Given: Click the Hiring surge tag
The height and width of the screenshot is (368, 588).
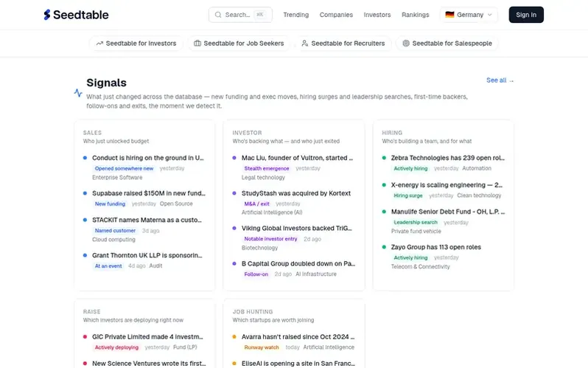Looking at the screenshot, I should pos(408,195).
